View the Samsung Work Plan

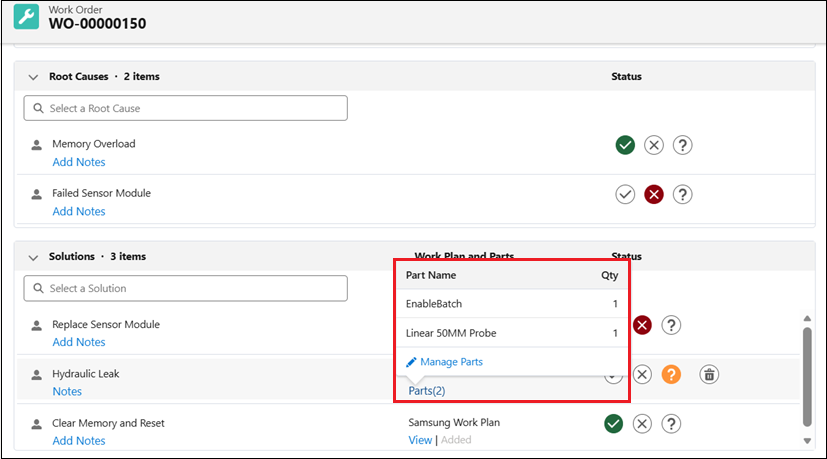(x=420, y=440)
